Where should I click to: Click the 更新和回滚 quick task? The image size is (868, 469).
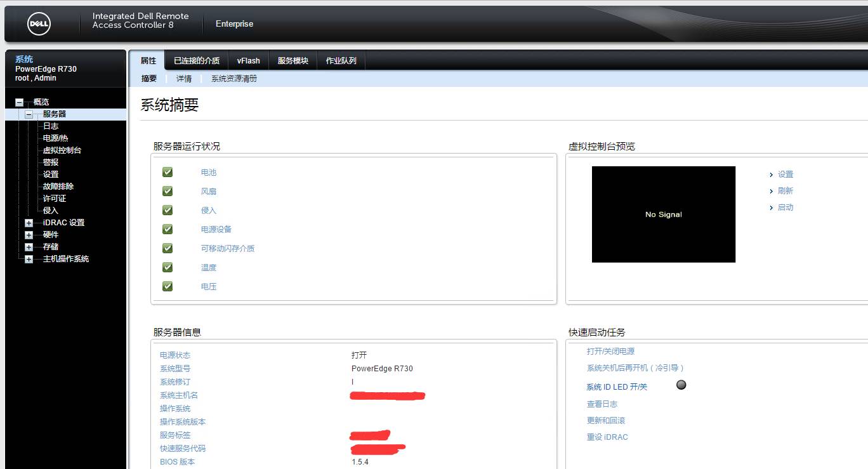(606, 421)
